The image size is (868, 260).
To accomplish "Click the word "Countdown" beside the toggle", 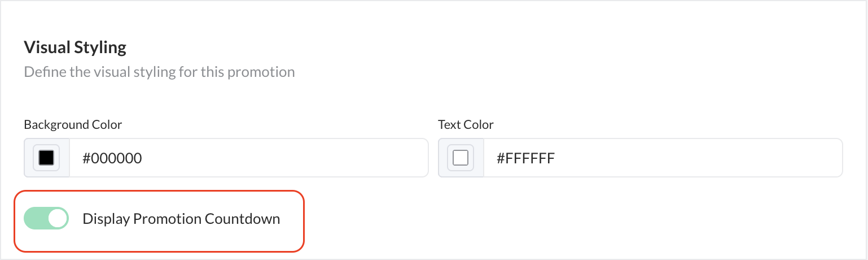I will (242, 219).
